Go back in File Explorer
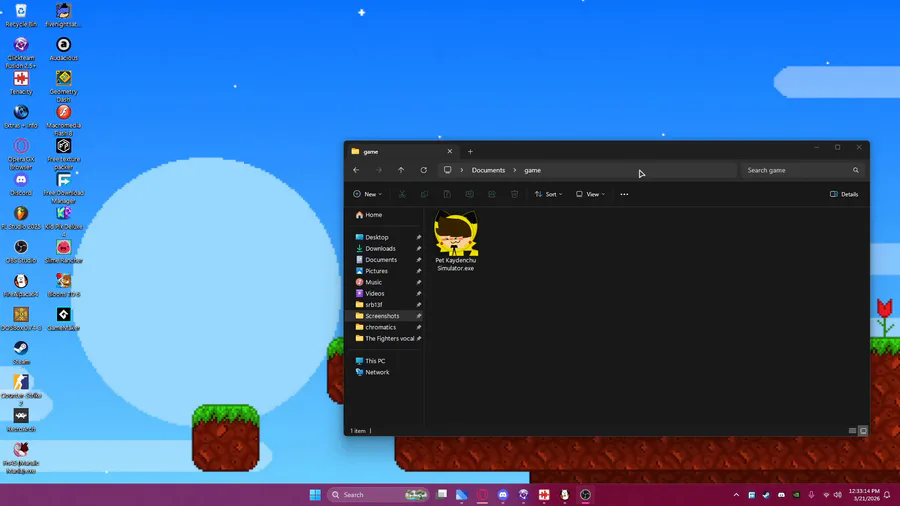The image size is (900, 506). (356, 170)
